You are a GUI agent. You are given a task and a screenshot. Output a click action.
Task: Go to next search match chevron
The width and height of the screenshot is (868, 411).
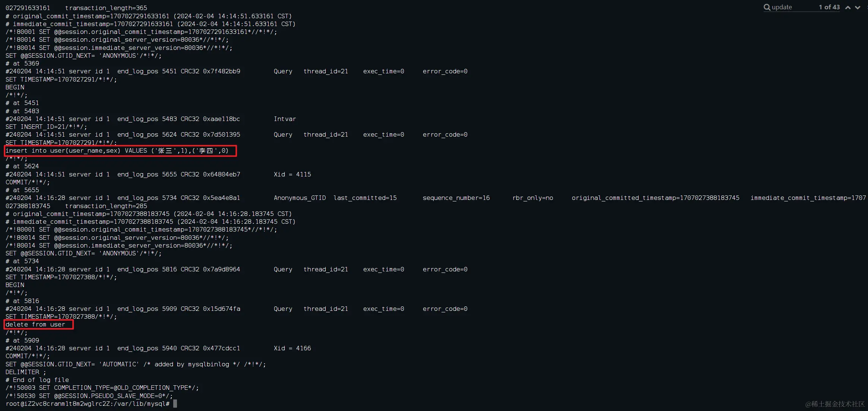click(858, 7)
